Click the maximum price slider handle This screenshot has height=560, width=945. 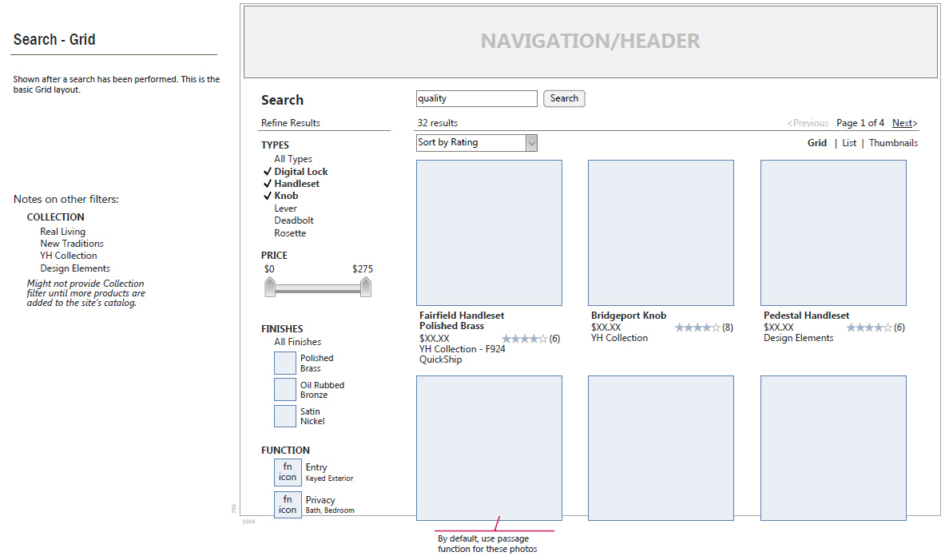pyautogui.click(x=366, y=287)
